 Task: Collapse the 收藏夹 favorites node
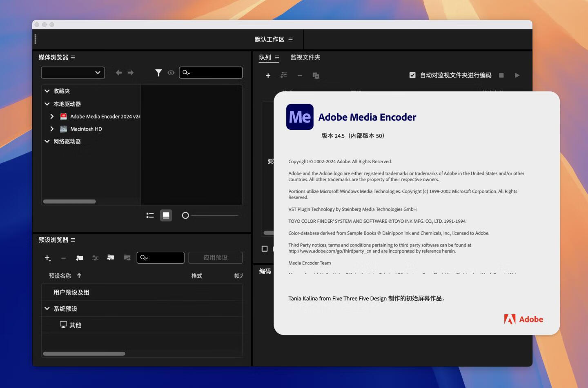[47, 91]
